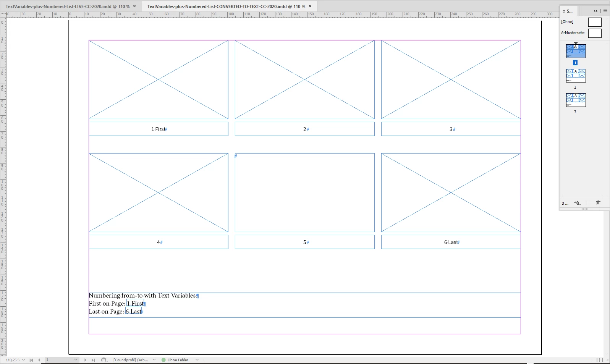Click the 'Numbering from-to with Text Variables:' line

click(143, 296)
